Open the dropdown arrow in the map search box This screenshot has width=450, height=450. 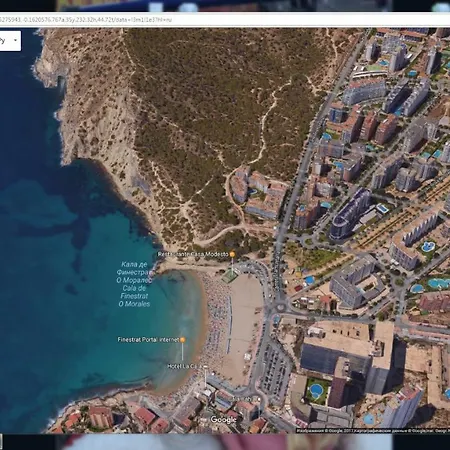coord(15,40)
